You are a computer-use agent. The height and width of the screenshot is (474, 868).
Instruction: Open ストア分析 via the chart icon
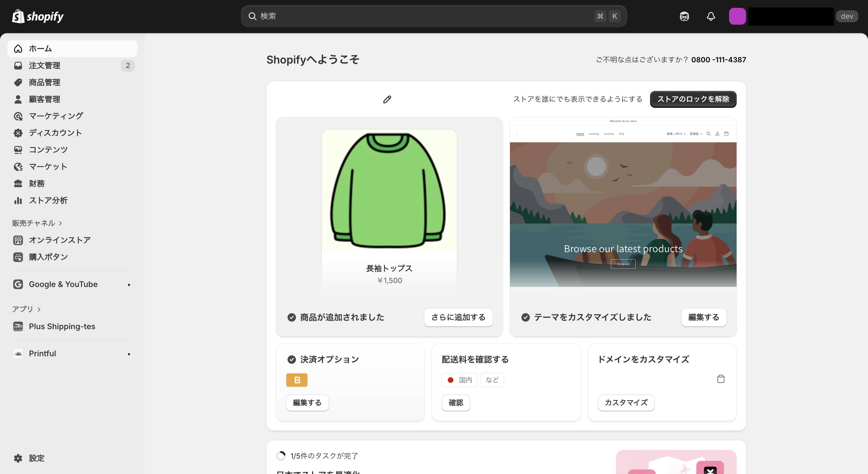tap(18, 200)
